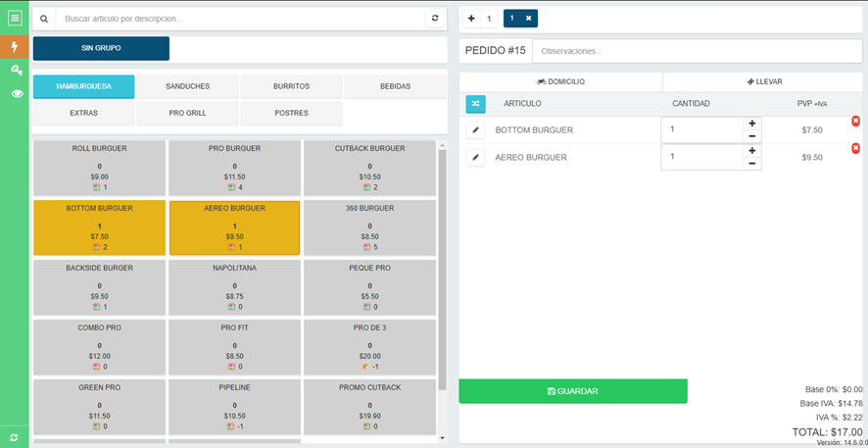Click the scrollbar up arrow

point(442,145)
